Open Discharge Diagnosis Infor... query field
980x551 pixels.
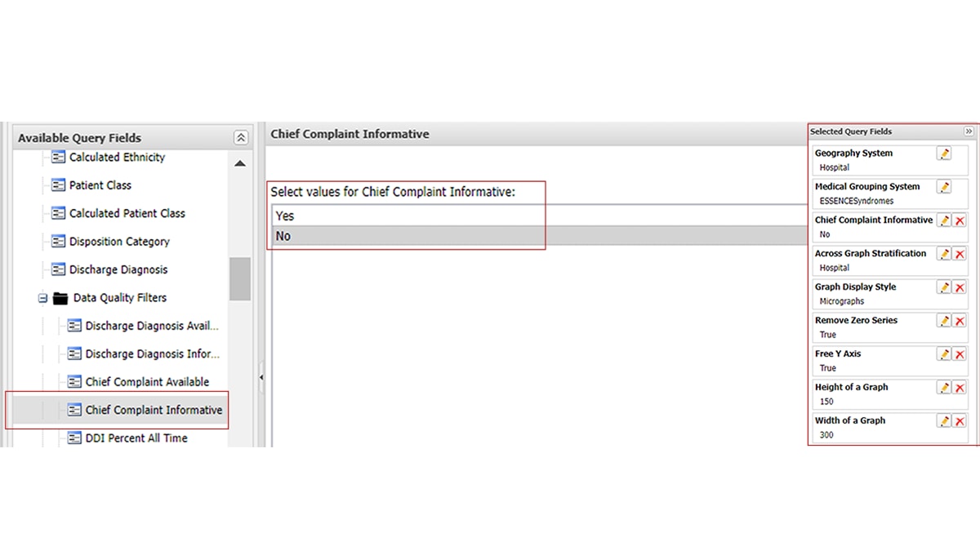[153, 354]
